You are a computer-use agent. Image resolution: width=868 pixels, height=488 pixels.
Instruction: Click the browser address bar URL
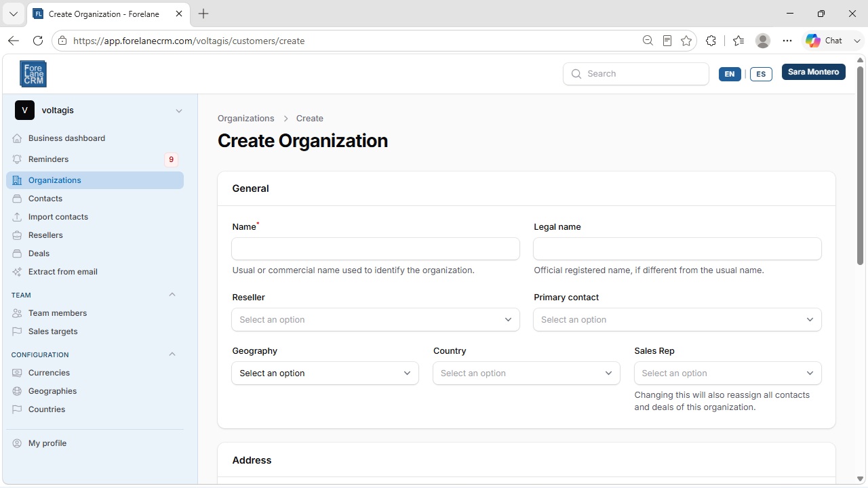tap(189, 41)
